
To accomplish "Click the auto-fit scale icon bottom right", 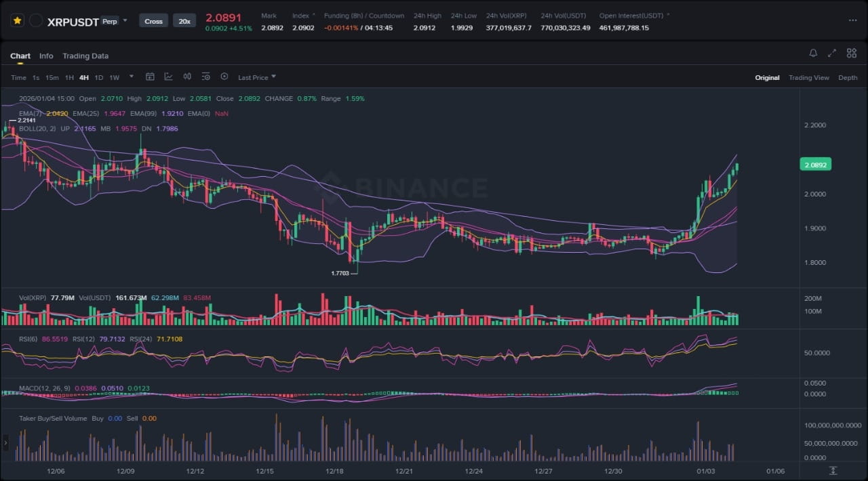I will click(x=833, y=471).
